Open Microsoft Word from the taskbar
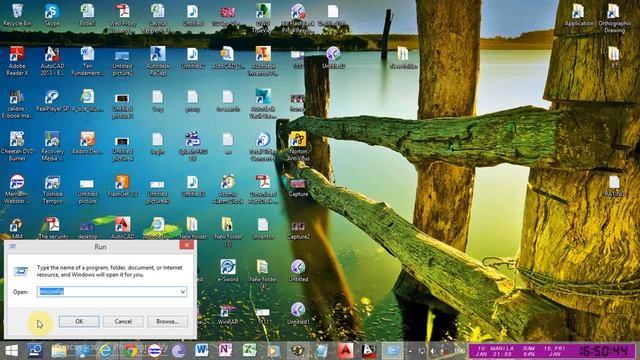 point(201,351)
